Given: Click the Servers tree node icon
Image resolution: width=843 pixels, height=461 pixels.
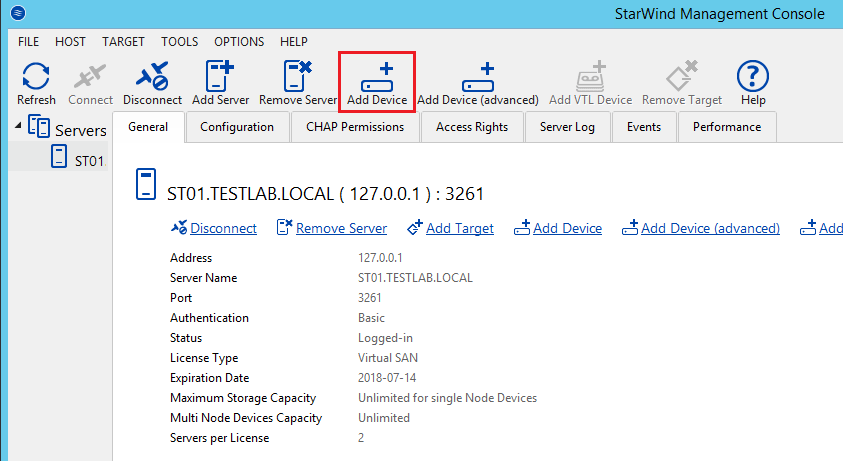Looking at the screenshot, I should pyautogui.click(x=39, y=127).
